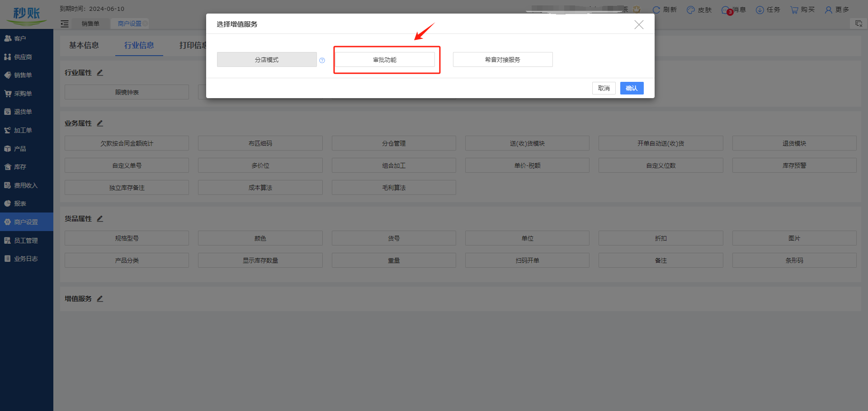This screenshot has width=868, height=411.
Task: Open 业务日志 in the sidebar
Action: 27,259
